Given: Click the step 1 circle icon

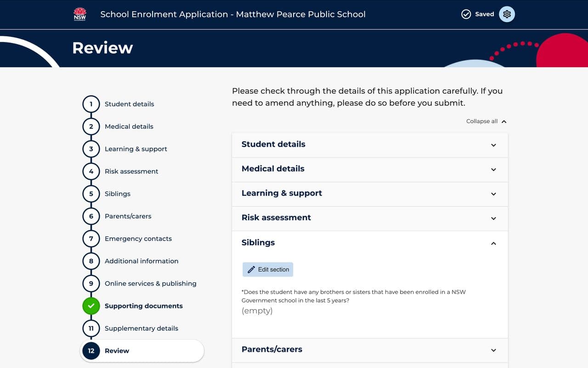Looking at the screenshot, I should [91, 104].
